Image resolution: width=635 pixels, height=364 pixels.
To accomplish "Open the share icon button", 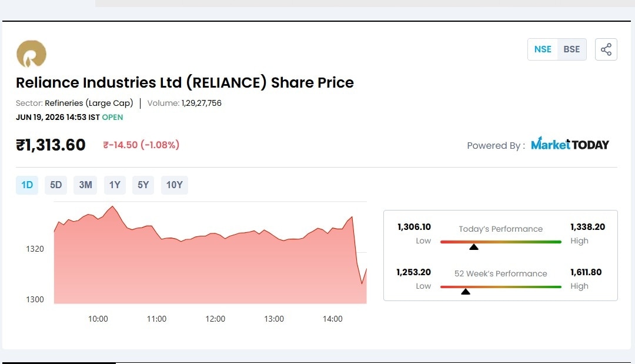I will pyautogui.click(x=606, y=49).
